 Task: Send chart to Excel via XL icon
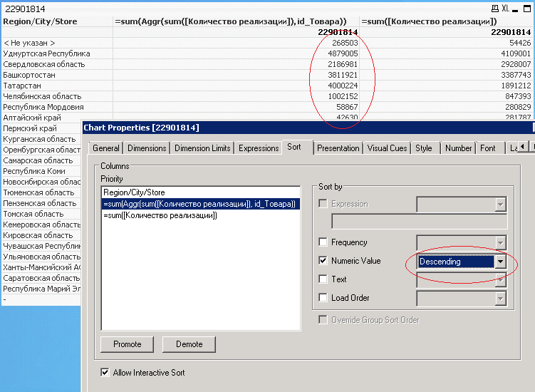pos(505,8)
